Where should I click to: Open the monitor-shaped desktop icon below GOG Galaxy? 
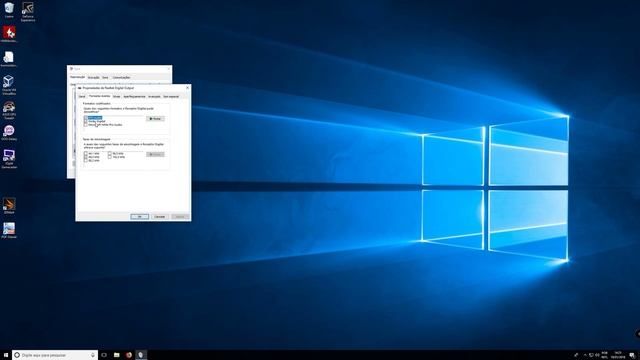point(9,159)
